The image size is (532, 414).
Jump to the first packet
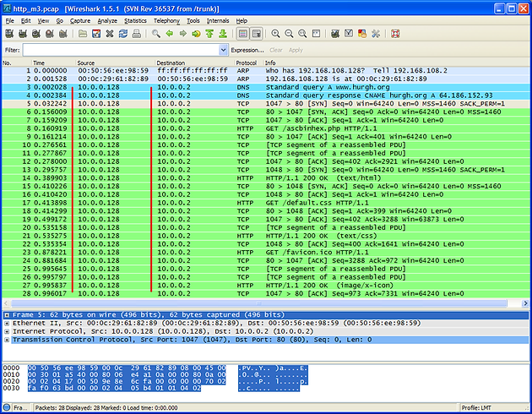point(209,34)
